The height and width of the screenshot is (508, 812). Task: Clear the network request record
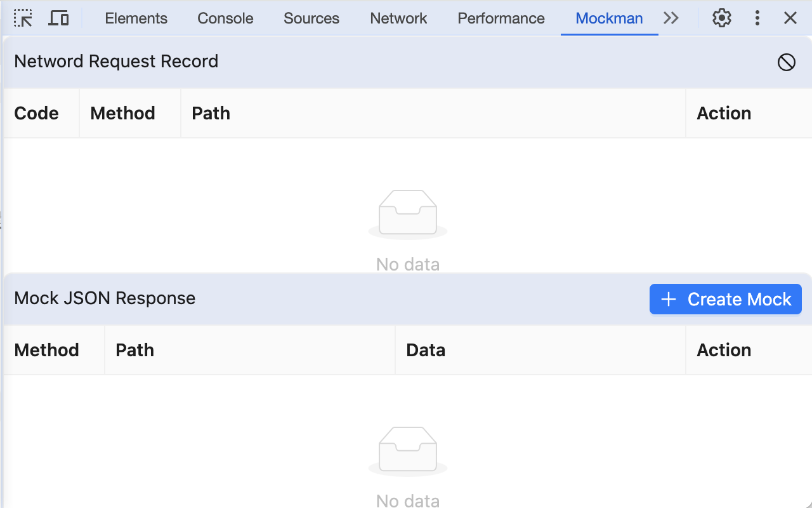point(786,62)
